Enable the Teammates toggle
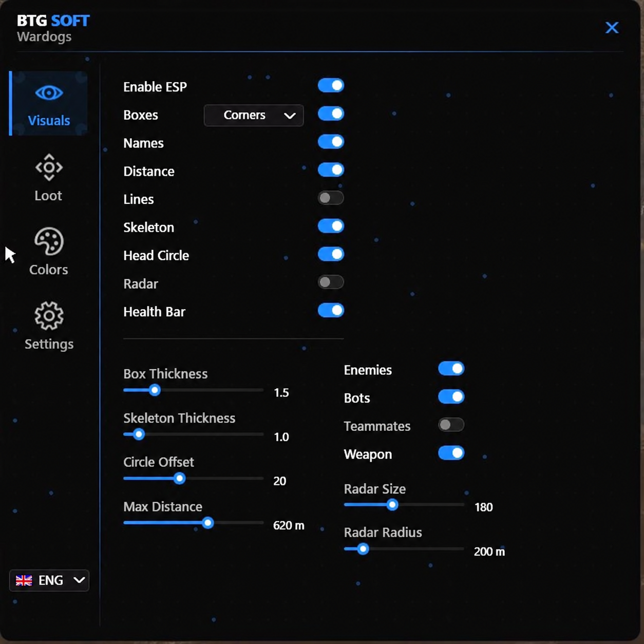The width and height of the screenshot is (644, 644). [x=451, y=425]
